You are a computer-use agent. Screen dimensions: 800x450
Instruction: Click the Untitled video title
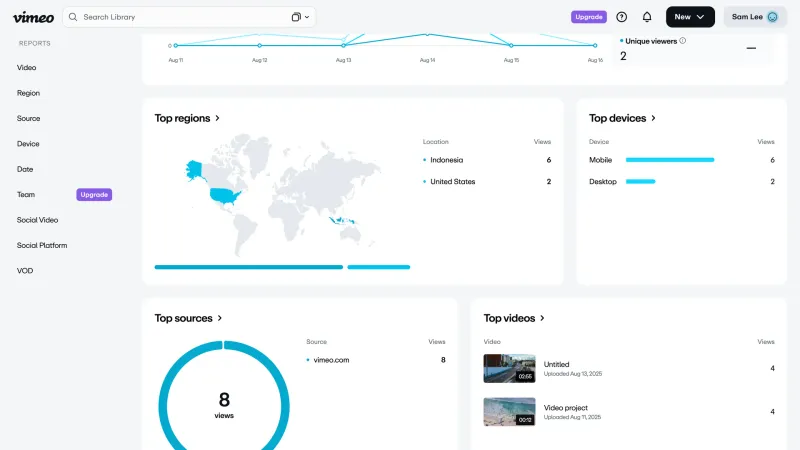(556, 364)
